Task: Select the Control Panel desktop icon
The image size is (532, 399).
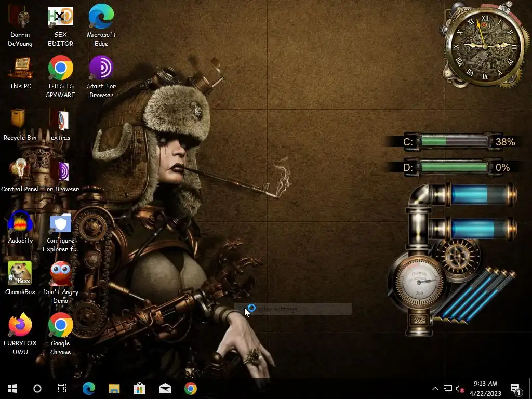Action: click(20, 176)
